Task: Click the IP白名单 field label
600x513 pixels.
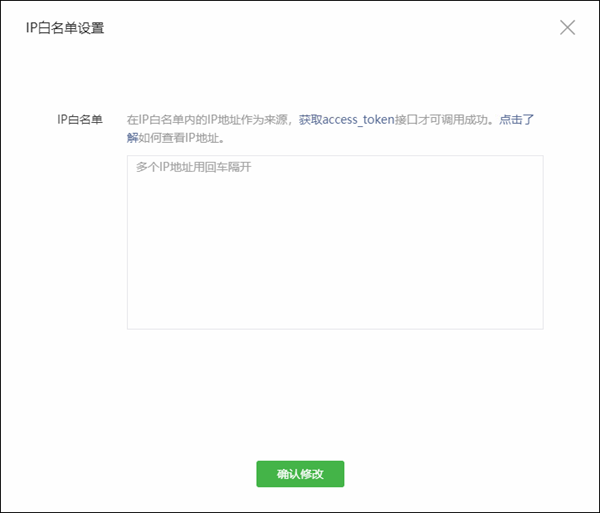Action: point(80,120)
